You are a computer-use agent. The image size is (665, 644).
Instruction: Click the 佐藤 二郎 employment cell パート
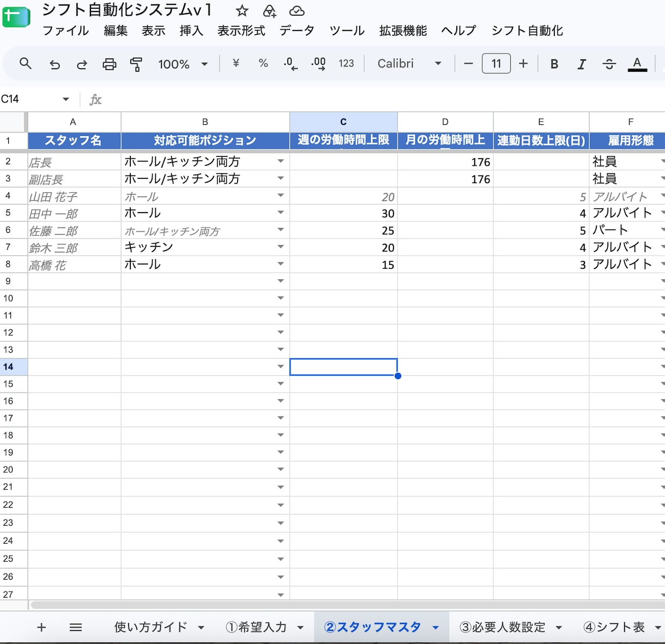click(627, 230)
